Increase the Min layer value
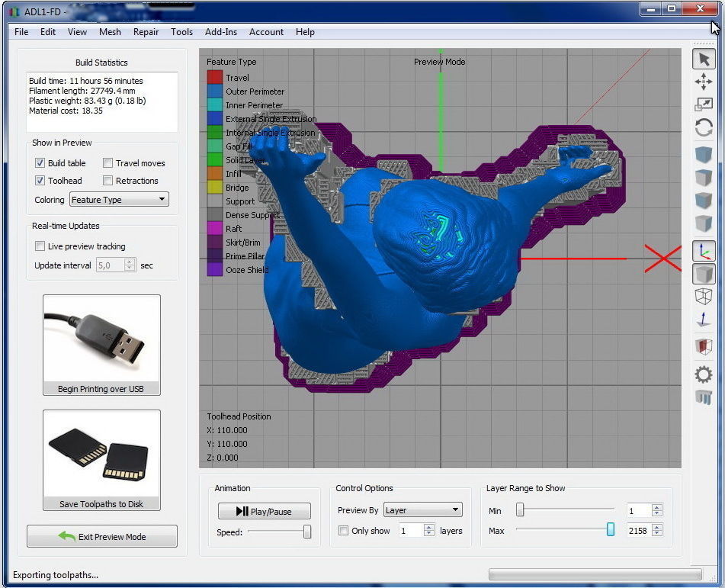725x588 pixels. (657, 507)
